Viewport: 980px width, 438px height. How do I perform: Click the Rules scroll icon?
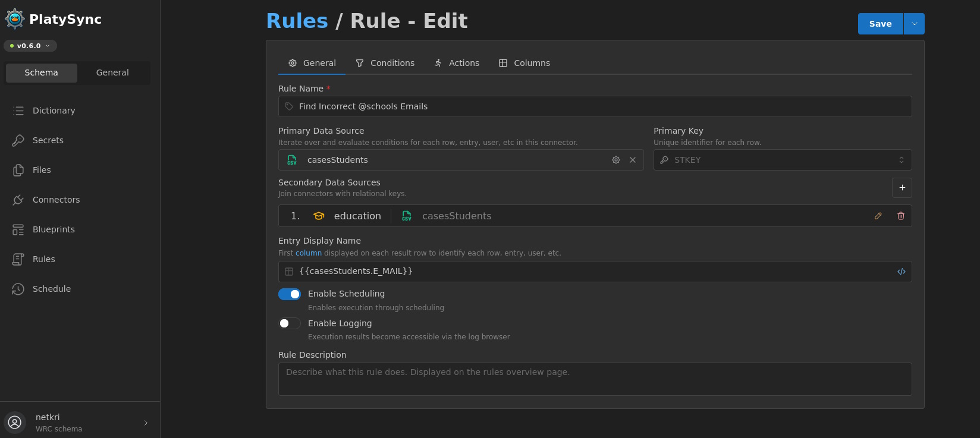(x=18, y=259)
